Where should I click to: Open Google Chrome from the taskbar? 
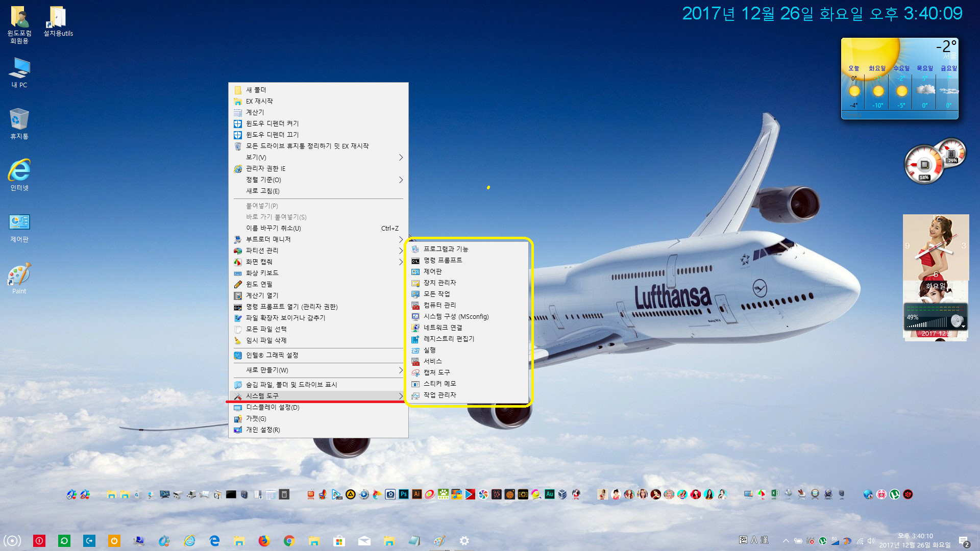pos(289,541)
